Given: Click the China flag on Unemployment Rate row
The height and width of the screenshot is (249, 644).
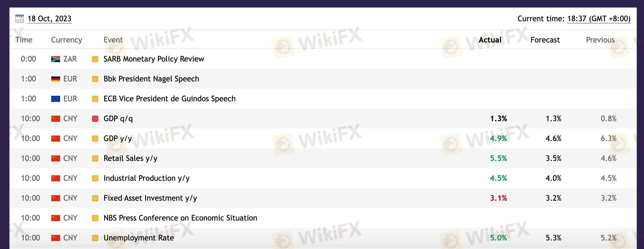Looking at the screenshot, I should pos(56,238).
